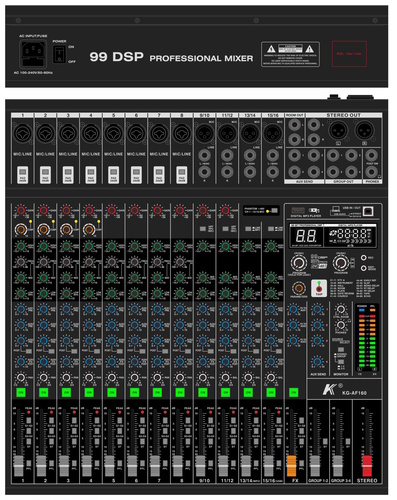The width and height of the screenshot is (397, 500).
Task: Click the channel 13/14 R line jack
Action: 250,172
